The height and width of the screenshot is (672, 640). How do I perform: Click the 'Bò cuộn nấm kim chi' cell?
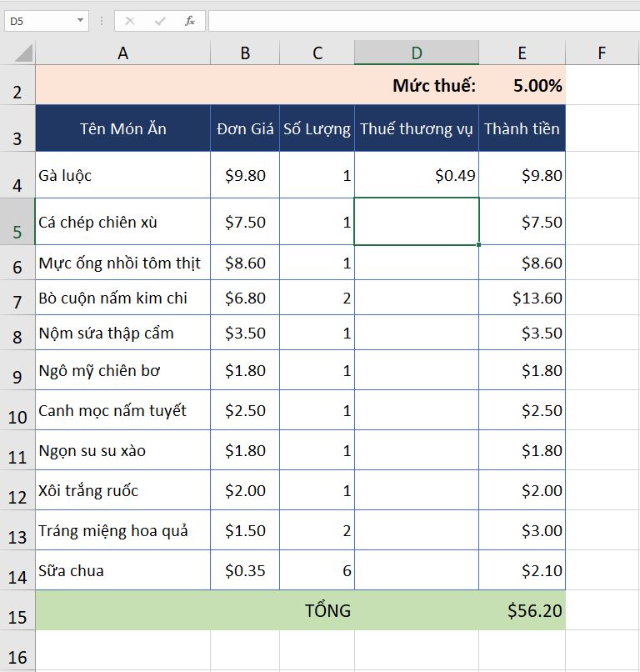(x=123, y=298)
